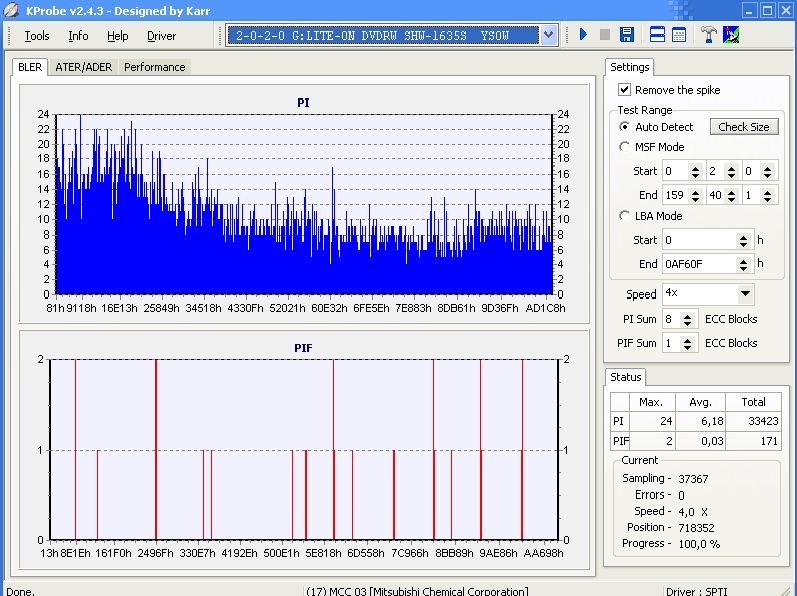The height and width of the screenshot is (596, 797).
Task: Click the Speed value 4,0 X
Action: [x=693, y=512]
